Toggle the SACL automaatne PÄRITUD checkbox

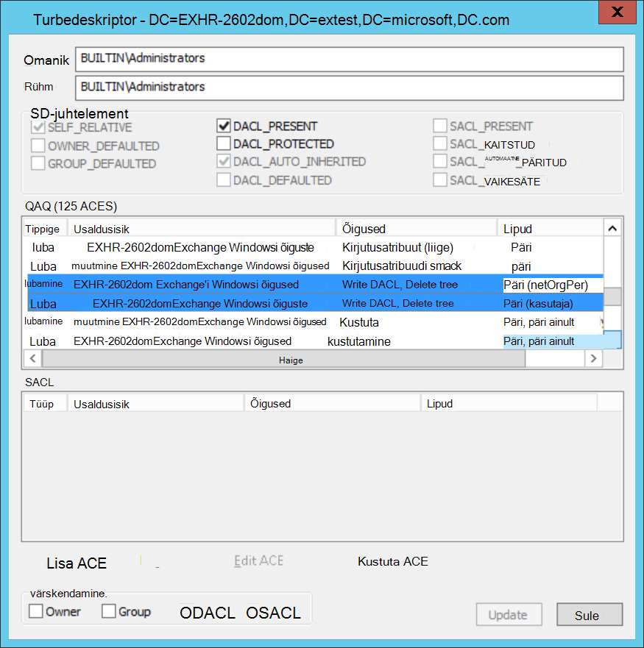point(440,161)
